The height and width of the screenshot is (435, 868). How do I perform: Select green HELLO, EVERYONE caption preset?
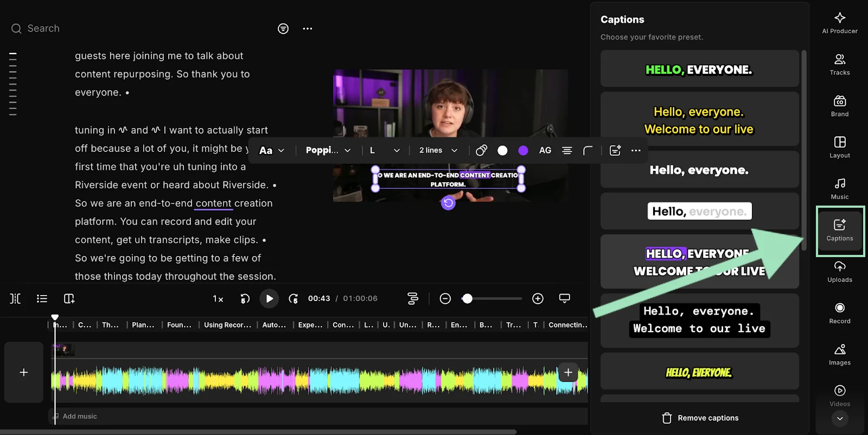click(x=699, y=69)
